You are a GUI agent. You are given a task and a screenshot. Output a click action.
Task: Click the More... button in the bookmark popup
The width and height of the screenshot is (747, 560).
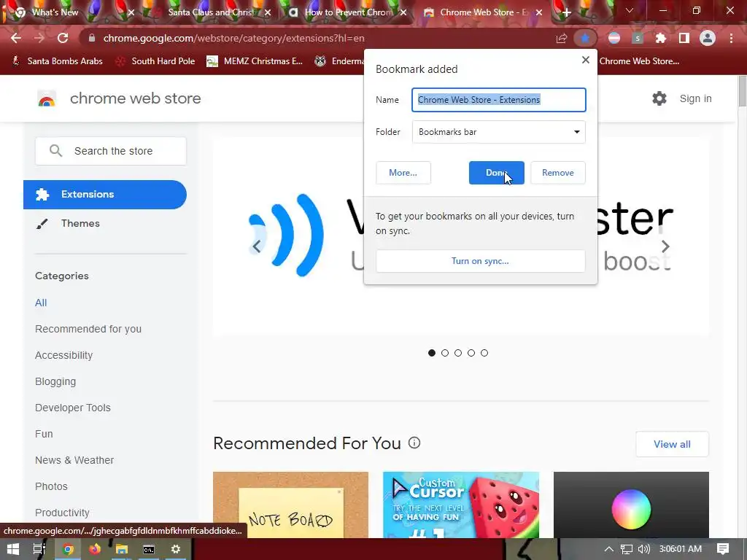point(403,173)
